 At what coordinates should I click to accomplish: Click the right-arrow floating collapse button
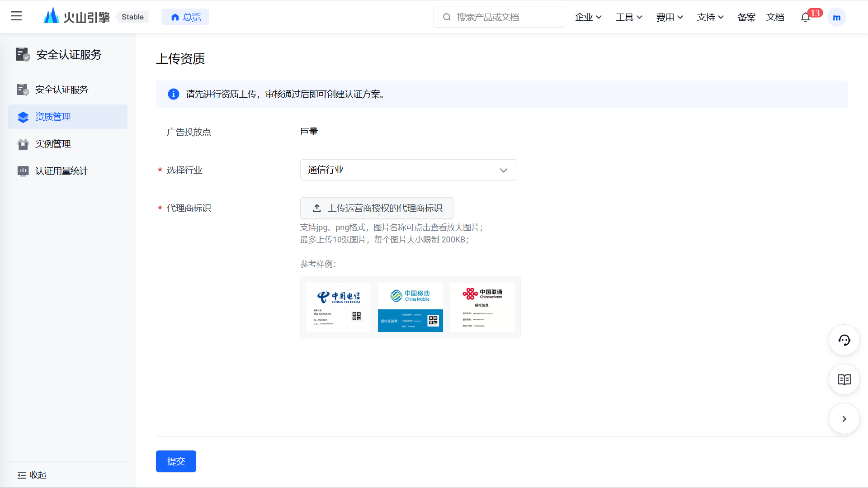pos(844,419)
